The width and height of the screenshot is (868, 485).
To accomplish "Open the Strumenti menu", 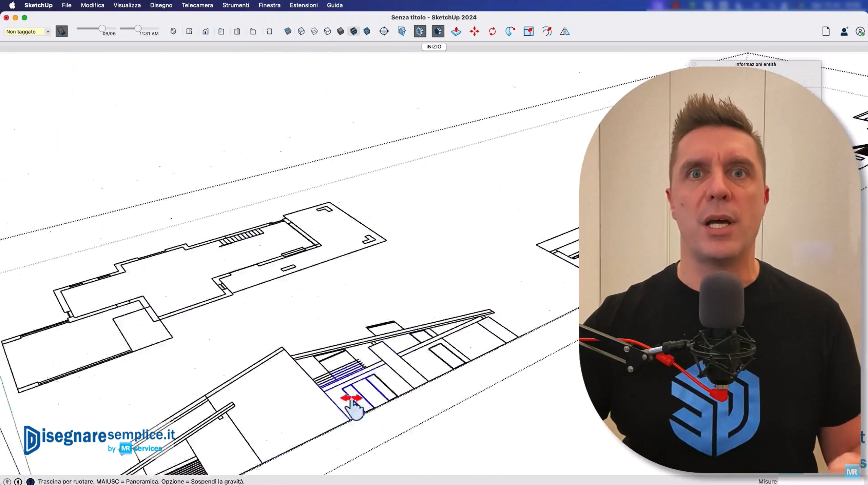I will 235,5.
